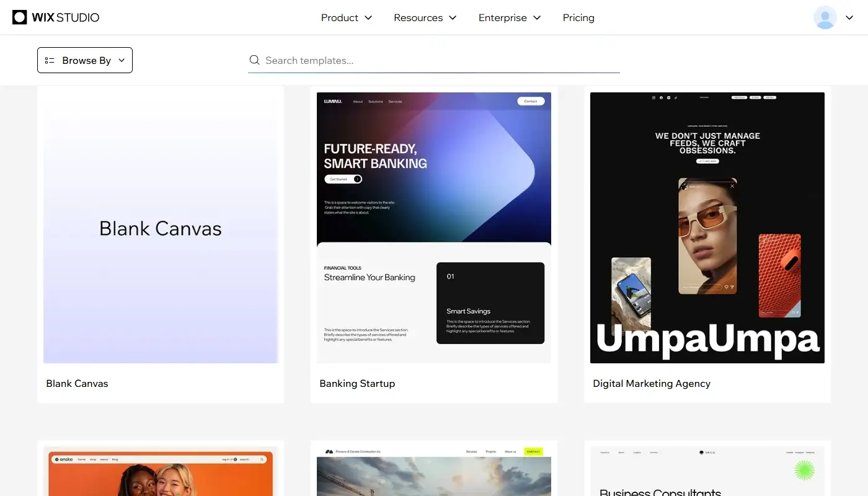Open the Browse By dropdown
Image resolution: width=868 pixels, height=496 pixels.
point(85,60)
